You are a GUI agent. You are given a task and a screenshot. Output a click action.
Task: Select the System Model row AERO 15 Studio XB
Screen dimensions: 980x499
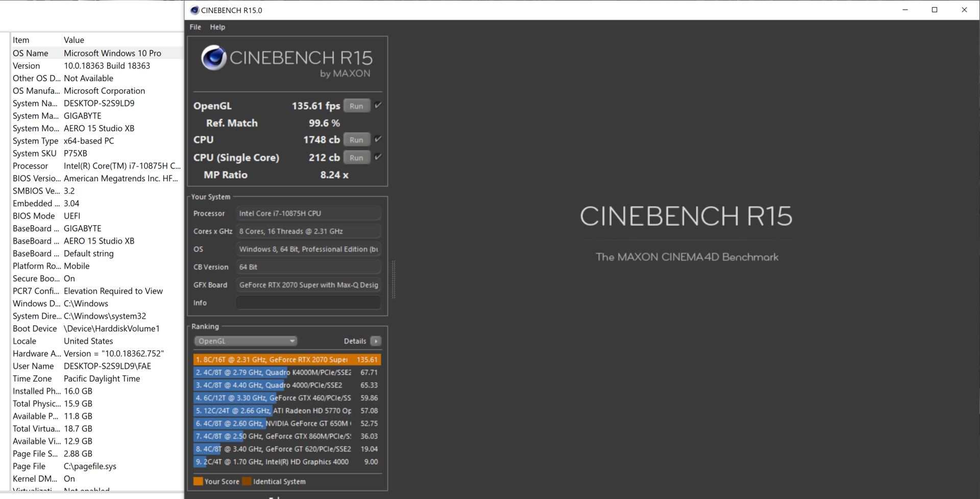tap(97, 128)
